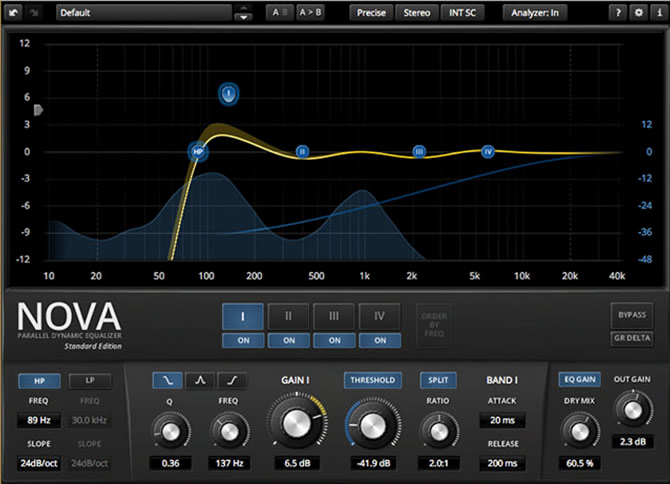
Task: Select the low shelf filter shape icon
Action: point(168,380)
